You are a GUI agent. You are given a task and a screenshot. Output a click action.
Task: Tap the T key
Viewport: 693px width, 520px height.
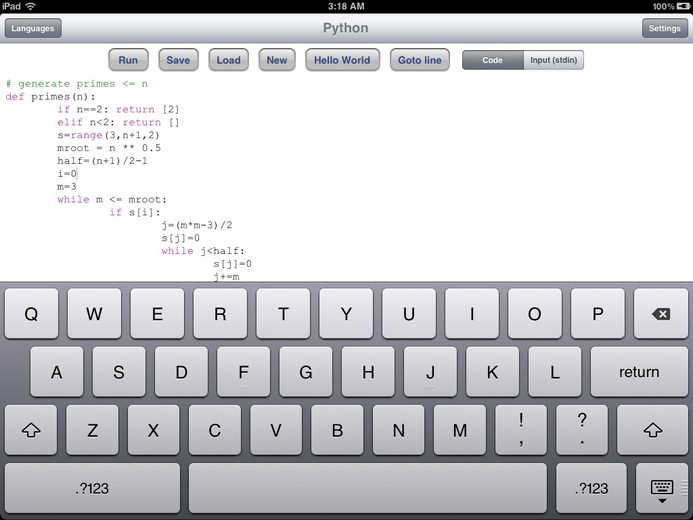[283, 314]
